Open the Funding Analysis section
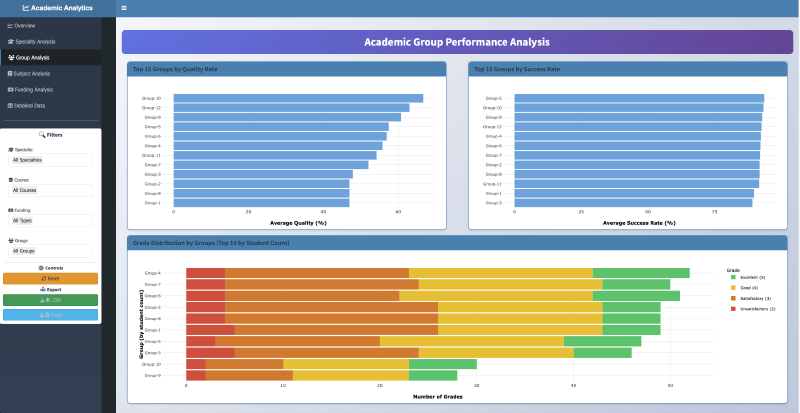This screenshot has width=800, height=413. tap(51, 90)
